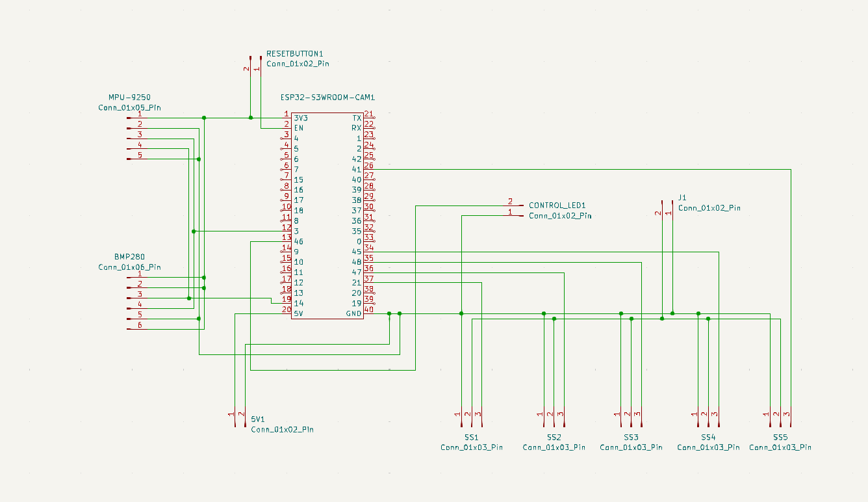
Task: Click the 3V3 pin on the ESP32
Action: [301, 118]
